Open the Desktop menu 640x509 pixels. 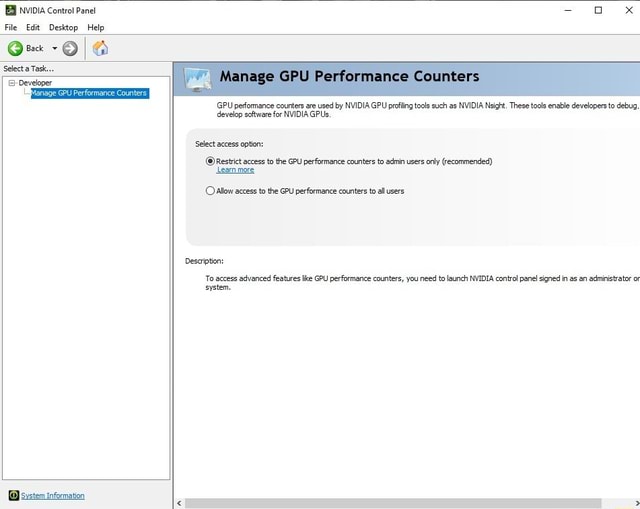pyautogui.click(x=63, y=27)
